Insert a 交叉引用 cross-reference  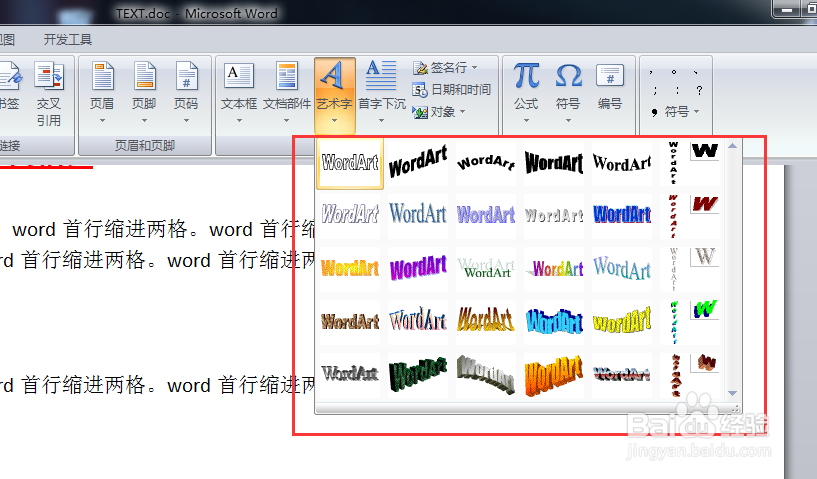click(x=48, y=95)
